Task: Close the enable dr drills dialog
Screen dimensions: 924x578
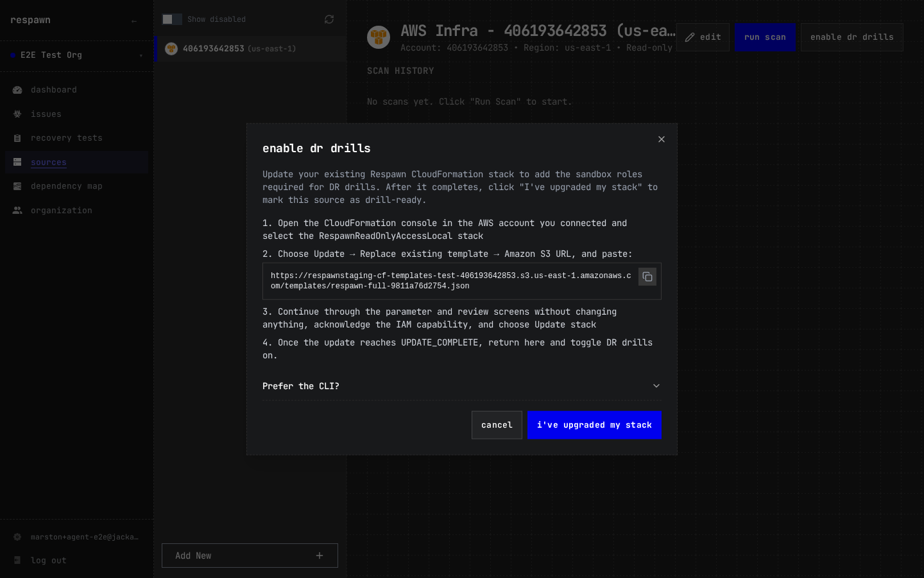Action: click(661, 139)
